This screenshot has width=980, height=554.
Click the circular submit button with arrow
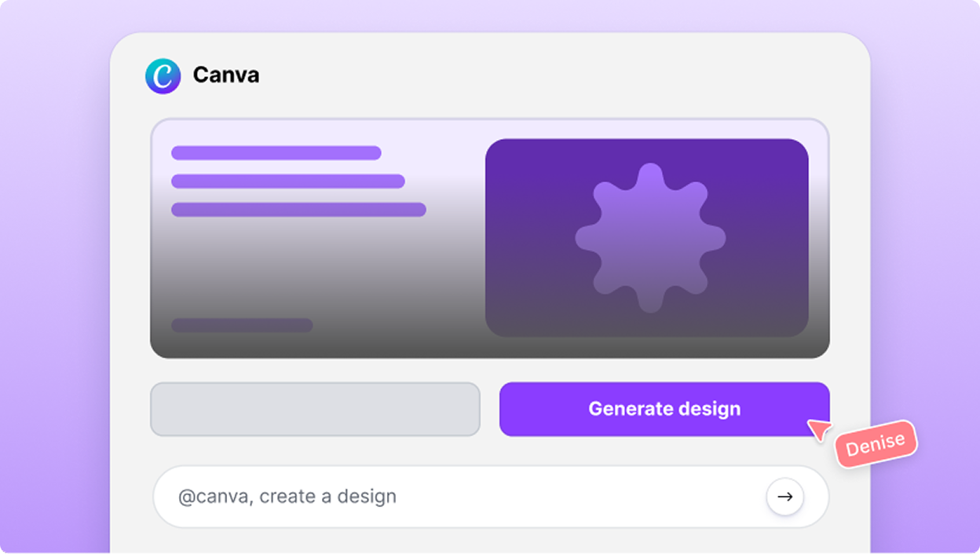pyautogui.click(x=784, y=497)
